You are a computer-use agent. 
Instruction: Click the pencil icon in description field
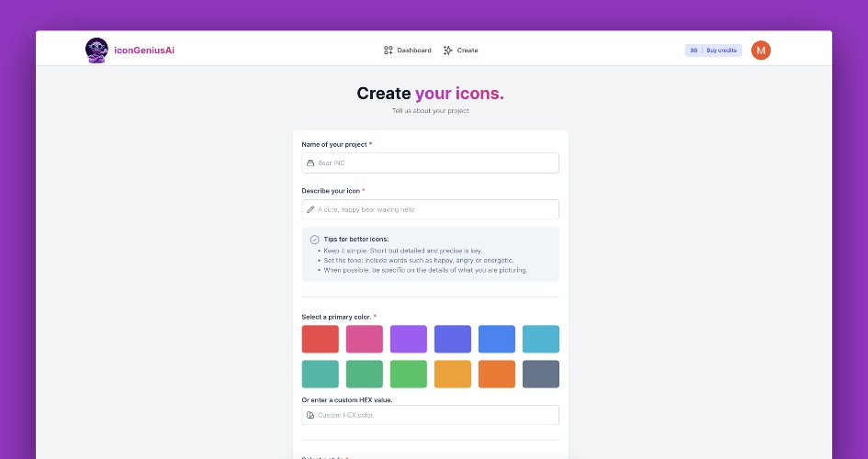click(310, 209)
